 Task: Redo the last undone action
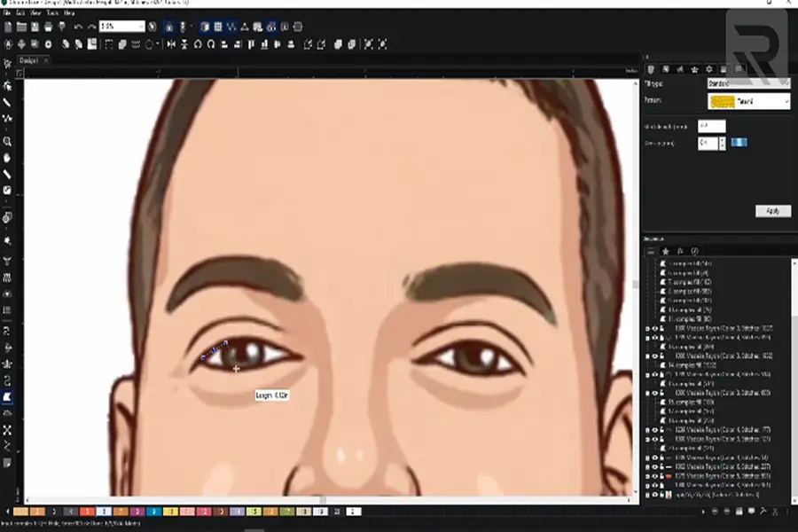coord(91,27)
